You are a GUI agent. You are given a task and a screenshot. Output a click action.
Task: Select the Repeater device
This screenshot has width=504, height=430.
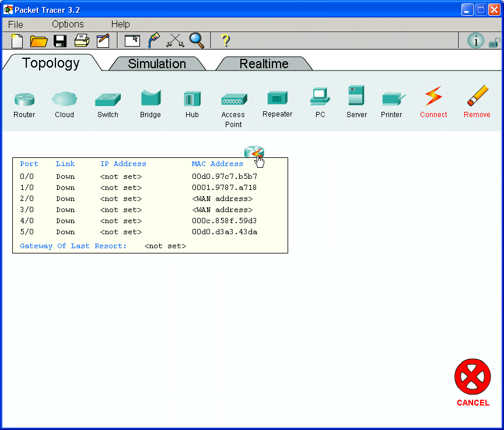tap(278, 104)
